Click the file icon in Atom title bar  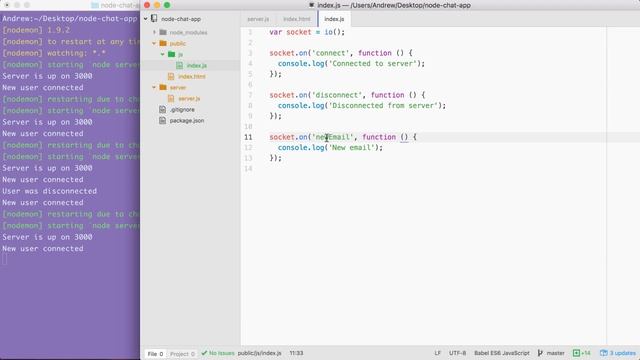311,5
